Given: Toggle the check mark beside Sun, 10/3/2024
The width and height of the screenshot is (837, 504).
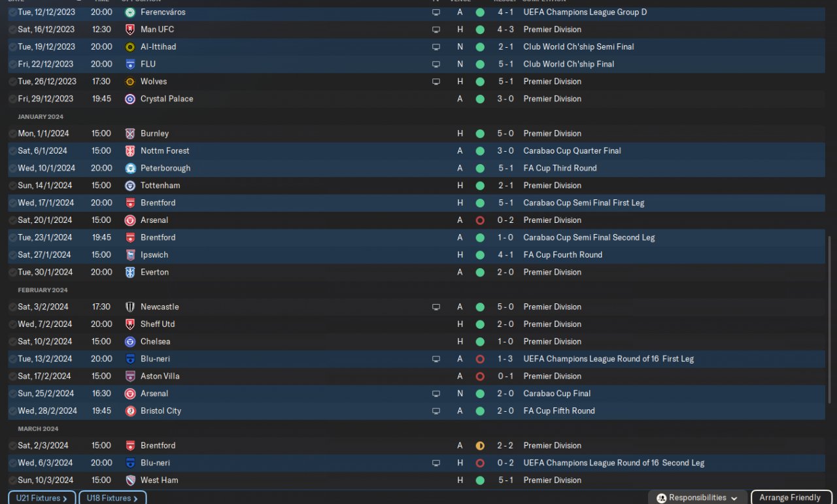Looking at the screenshot, I should [12, 480].
